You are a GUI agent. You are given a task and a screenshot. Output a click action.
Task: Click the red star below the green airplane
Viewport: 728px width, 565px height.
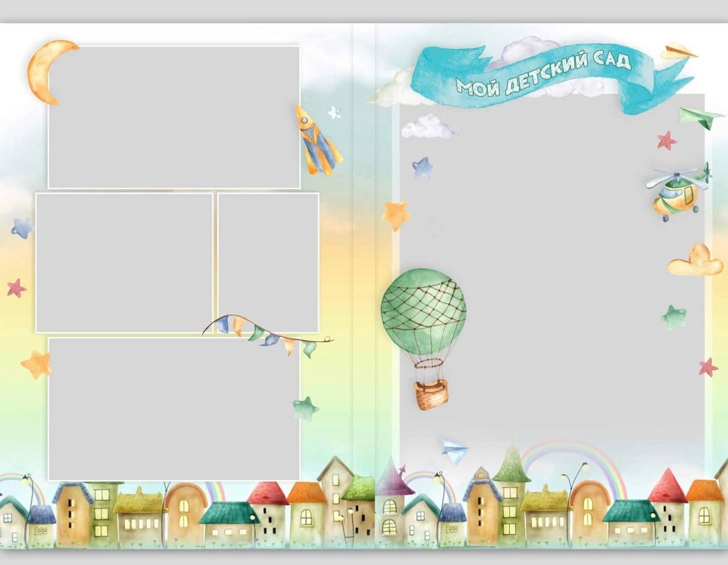click(667, 140)
